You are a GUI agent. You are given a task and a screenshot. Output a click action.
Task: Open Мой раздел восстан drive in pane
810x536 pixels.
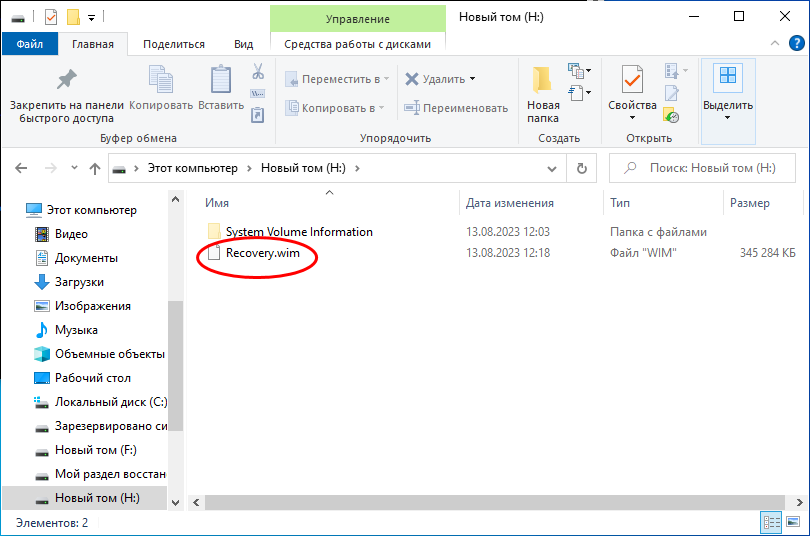click(100, 474)
